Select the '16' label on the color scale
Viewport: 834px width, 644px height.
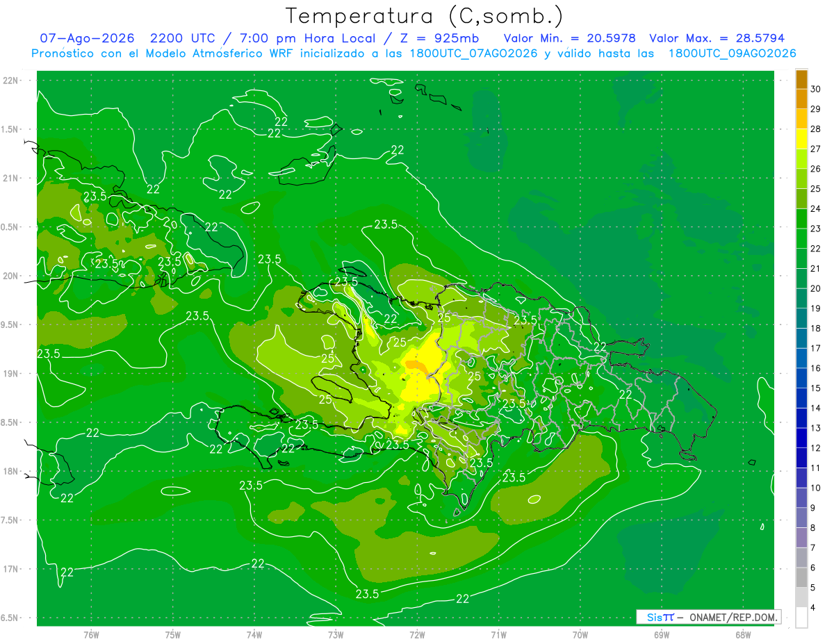click(x=816, y=368)
